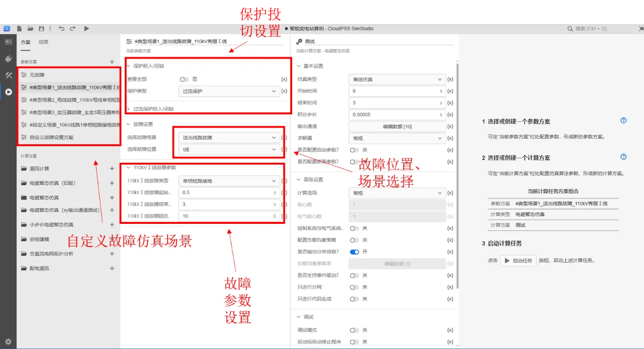Click the run simulation play icon in toolbar
The height and width of the screenshot is (349, 644).
[86, 29]
